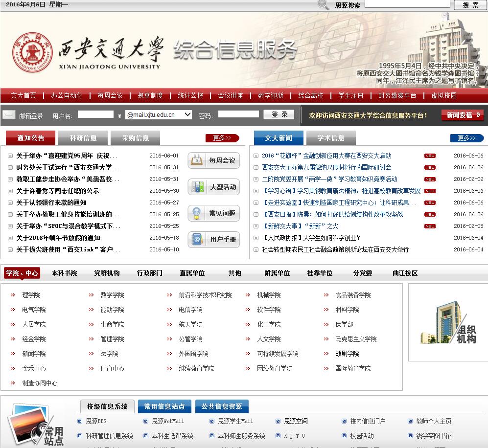Open the 公共信息资源 tab
The height and width of the screenshot is (448, 488).
point(222,406)
